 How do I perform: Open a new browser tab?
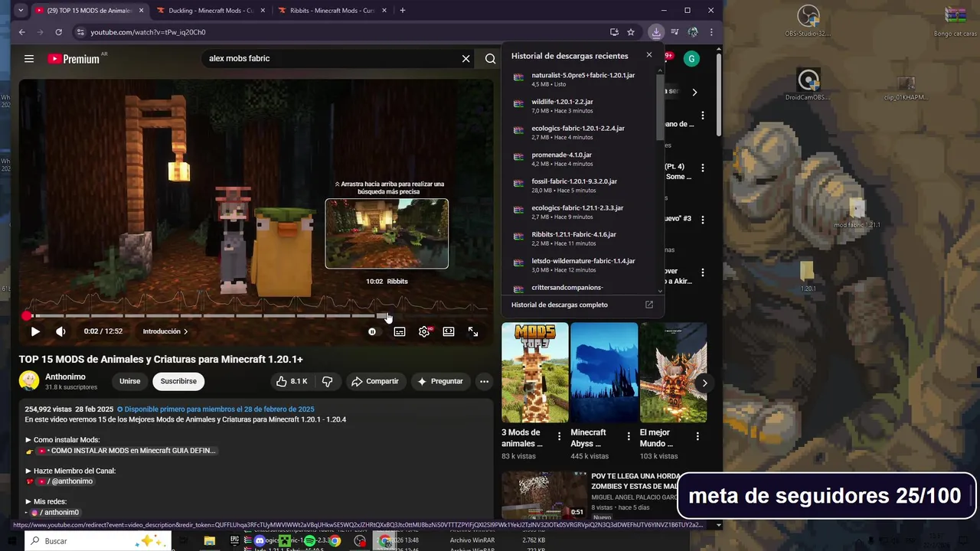point(403,11)
